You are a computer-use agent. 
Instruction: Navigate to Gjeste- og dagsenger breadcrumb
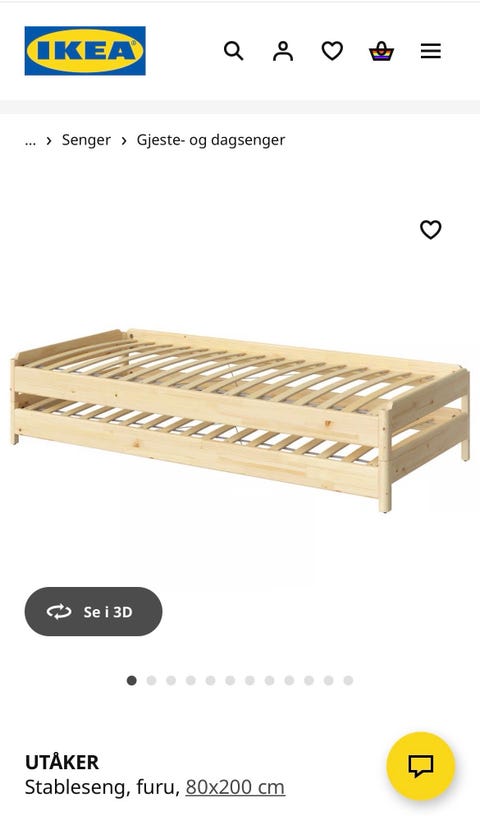pyautogui.click(x=211, y=140)
